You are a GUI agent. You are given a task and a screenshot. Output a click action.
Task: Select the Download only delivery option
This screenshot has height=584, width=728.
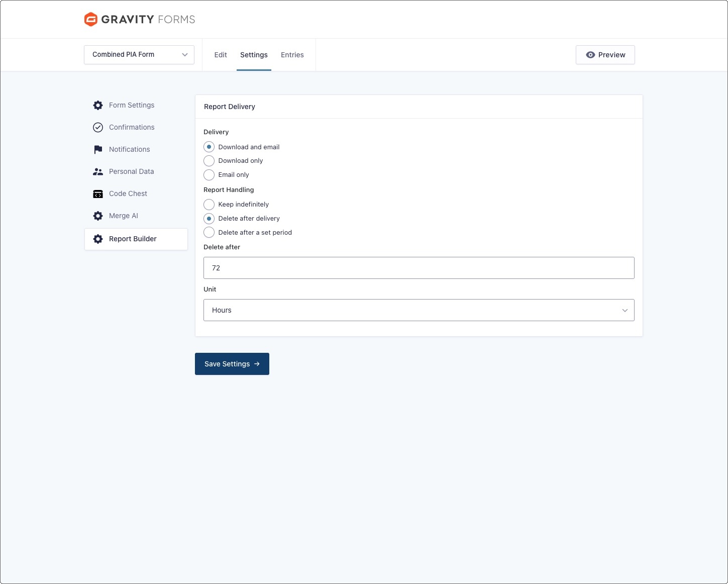(209, 161)
